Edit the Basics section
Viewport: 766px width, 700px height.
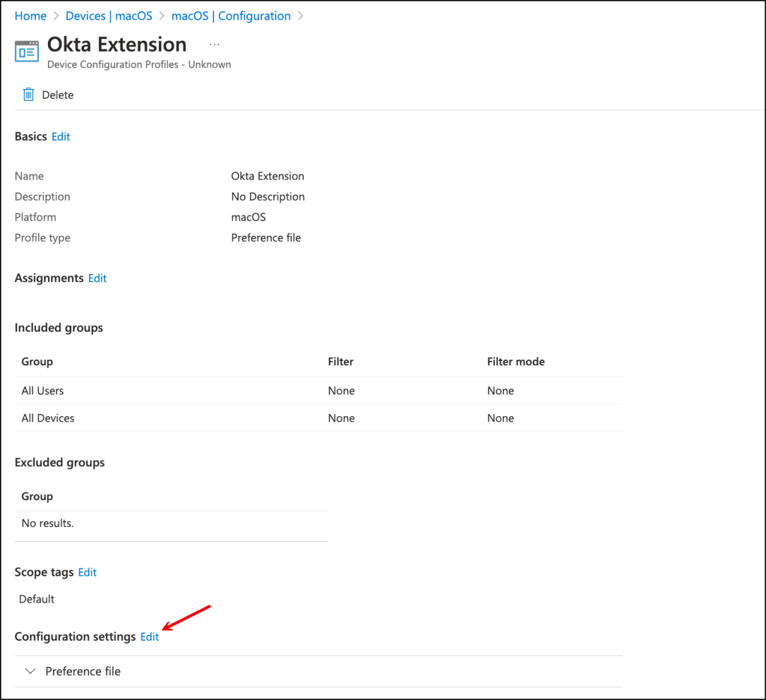pos(61,136)
